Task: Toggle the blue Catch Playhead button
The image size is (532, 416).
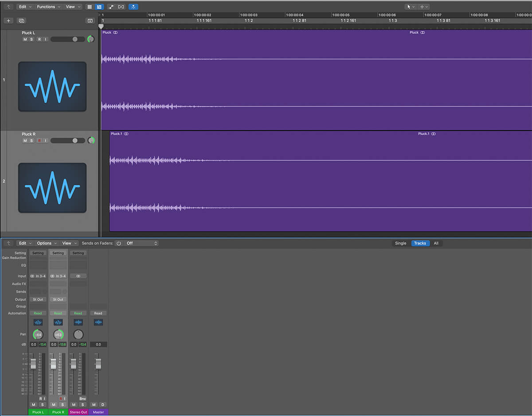Action: [133, 7]
